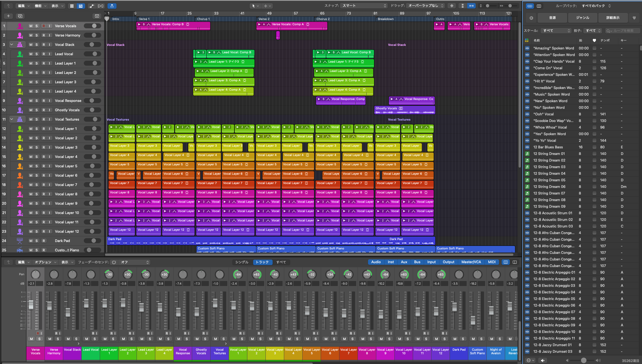Click the Audio filter button in mixer
642x364 pixels.
pyautogui.click(x=376, y=262)
